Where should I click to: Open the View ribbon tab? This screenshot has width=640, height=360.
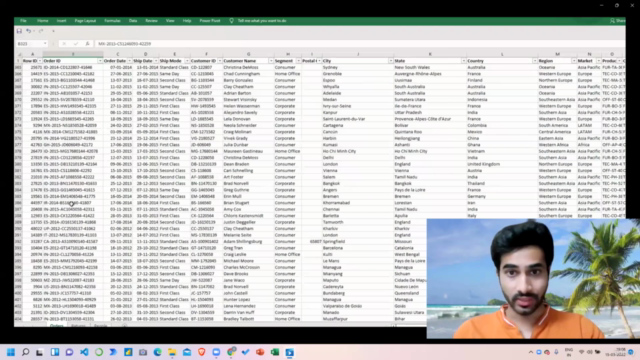[x=170, y=20]
